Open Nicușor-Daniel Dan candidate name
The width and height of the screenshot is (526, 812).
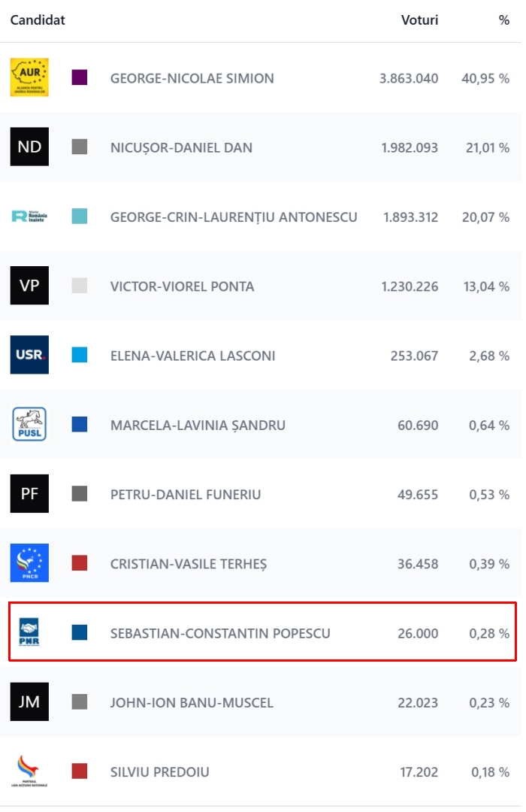pos(181,147)
